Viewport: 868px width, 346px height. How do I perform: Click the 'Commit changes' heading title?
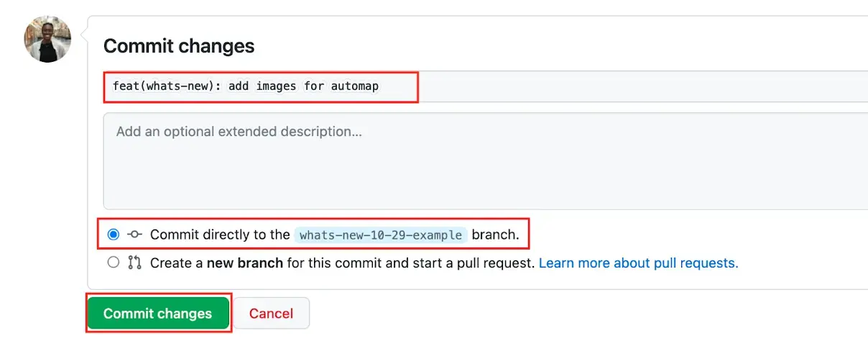click(x=179, y=46)
